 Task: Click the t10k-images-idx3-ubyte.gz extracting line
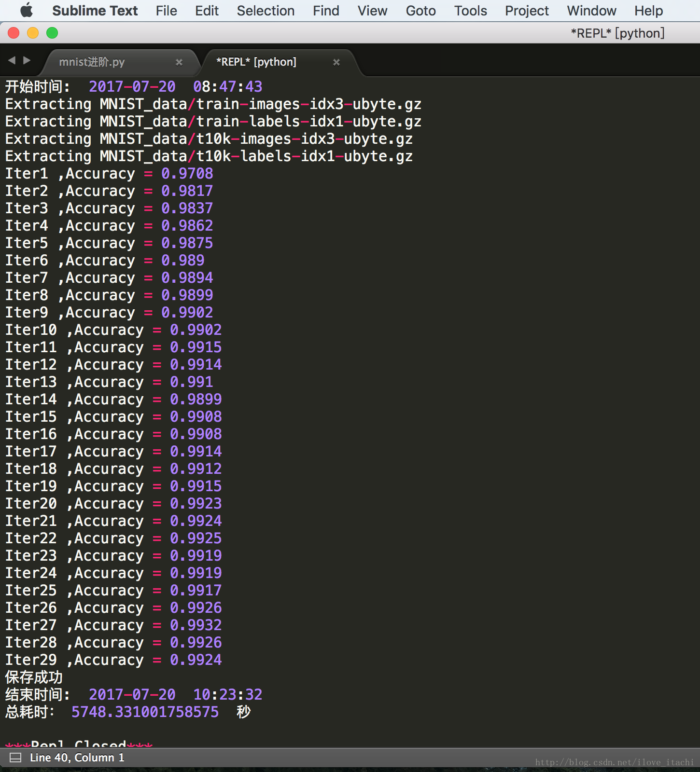pyautogui.click(x=209, y=139)
